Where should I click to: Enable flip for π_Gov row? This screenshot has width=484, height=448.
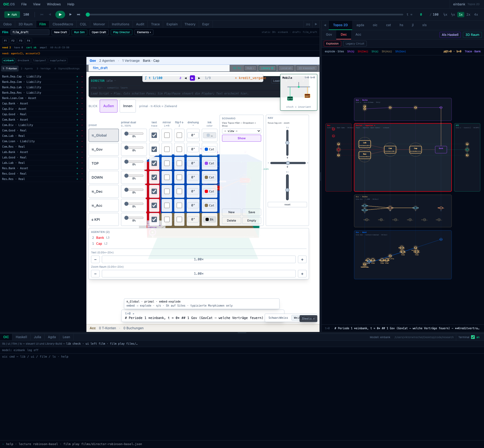click(x=179, y=149)
